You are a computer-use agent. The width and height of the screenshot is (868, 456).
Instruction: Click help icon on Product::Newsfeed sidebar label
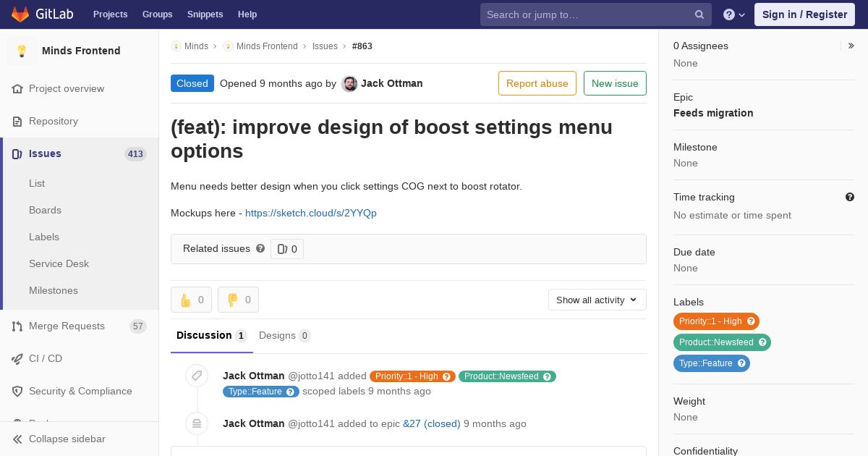[762, 342]
